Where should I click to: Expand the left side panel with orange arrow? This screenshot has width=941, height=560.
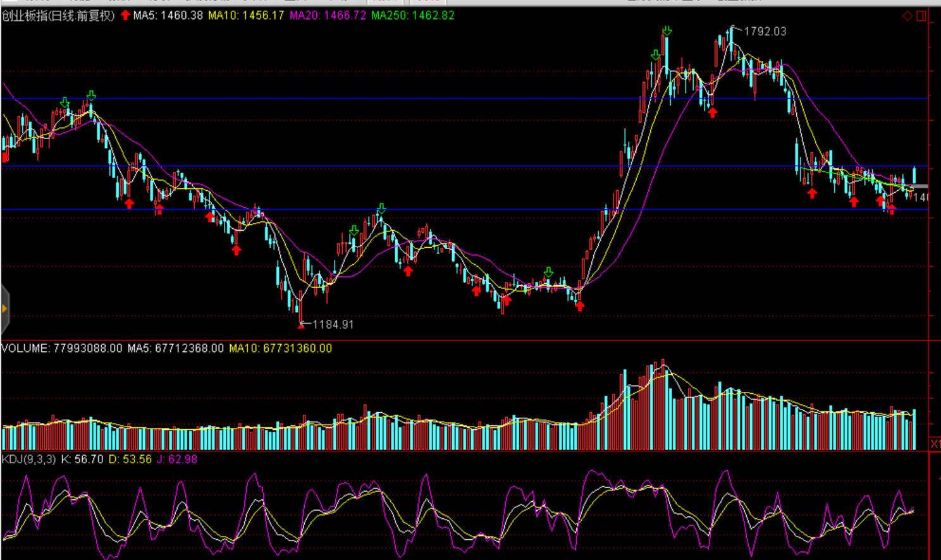click(4, 309)
